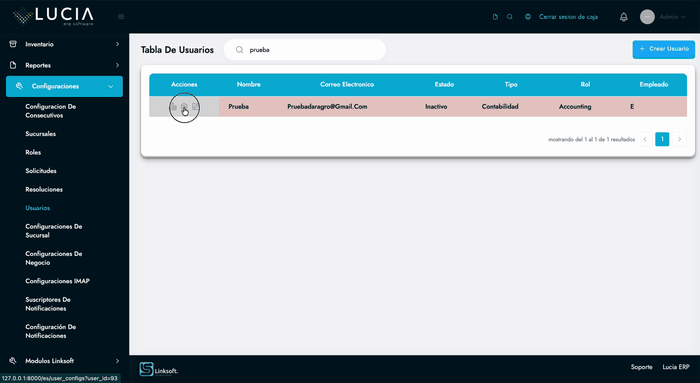Click the Acciones column header

click(184, 84)
